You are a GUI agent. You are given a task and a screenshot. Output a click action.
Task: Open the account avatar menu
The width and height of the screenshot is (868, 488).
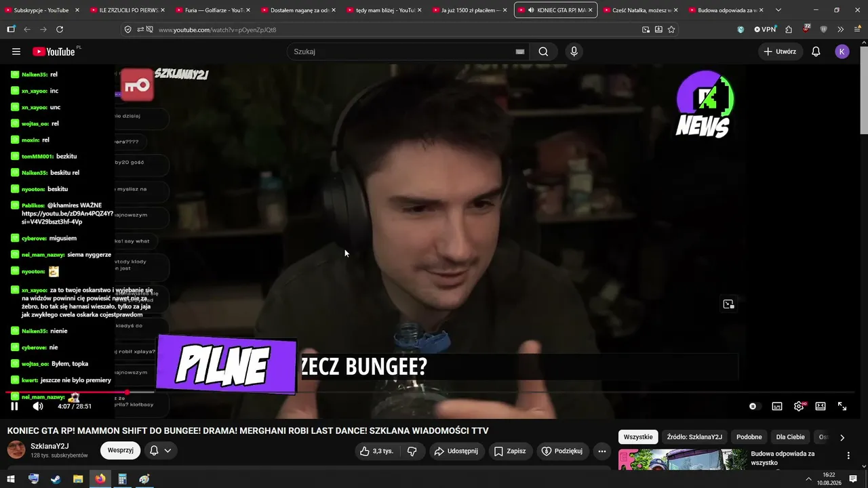(842, 52)
